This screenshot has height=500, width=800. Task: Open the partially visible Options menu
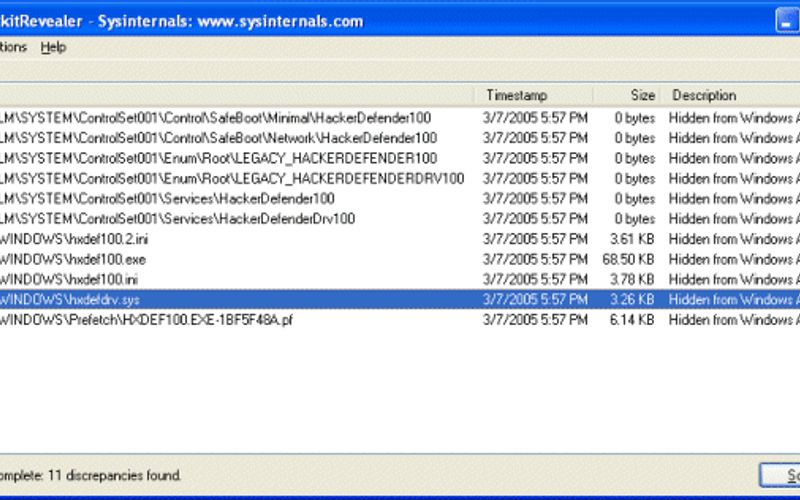tap(14, 47)
